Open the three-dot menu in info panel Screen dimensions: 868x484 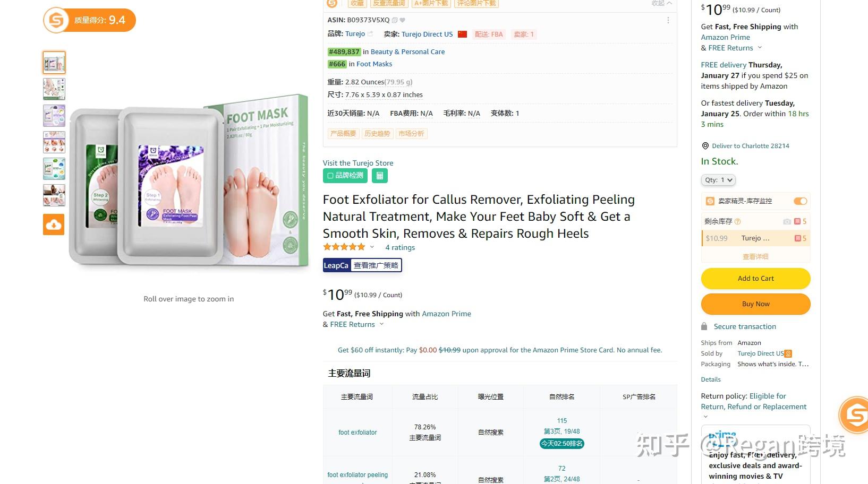[668, 20]
